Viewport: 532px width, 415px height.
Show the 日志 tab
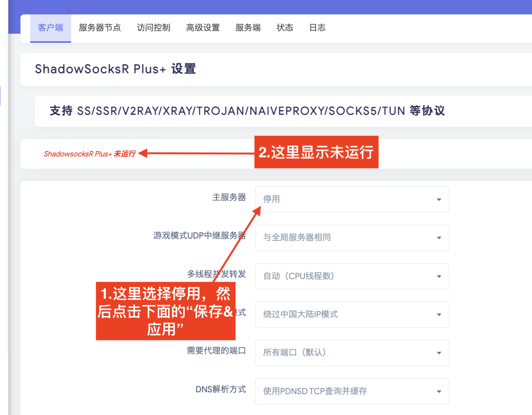[x=317, y=28]
